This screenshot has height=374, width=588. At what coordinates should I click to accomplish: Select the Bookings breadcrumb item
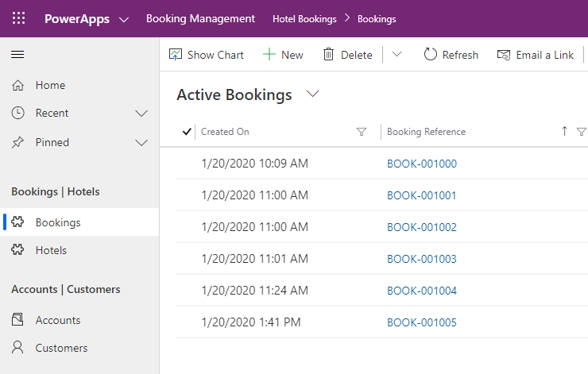point(376,19)
